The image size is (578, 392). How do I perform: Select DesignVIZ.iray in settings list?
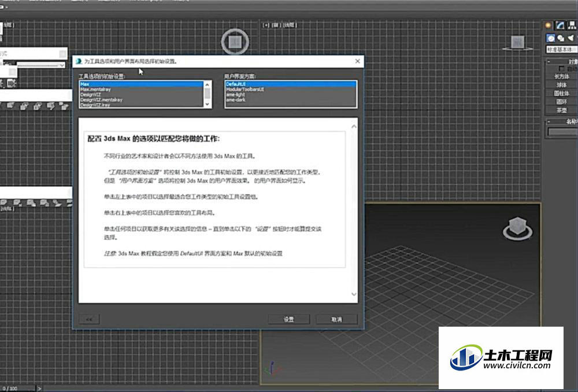pos(141,105)
